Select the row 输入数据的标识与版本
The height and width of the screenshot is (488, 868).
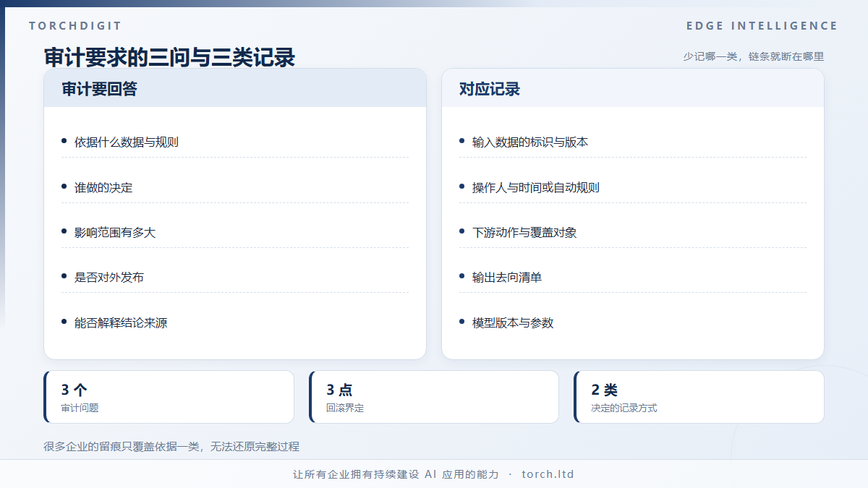coord(633,142)
